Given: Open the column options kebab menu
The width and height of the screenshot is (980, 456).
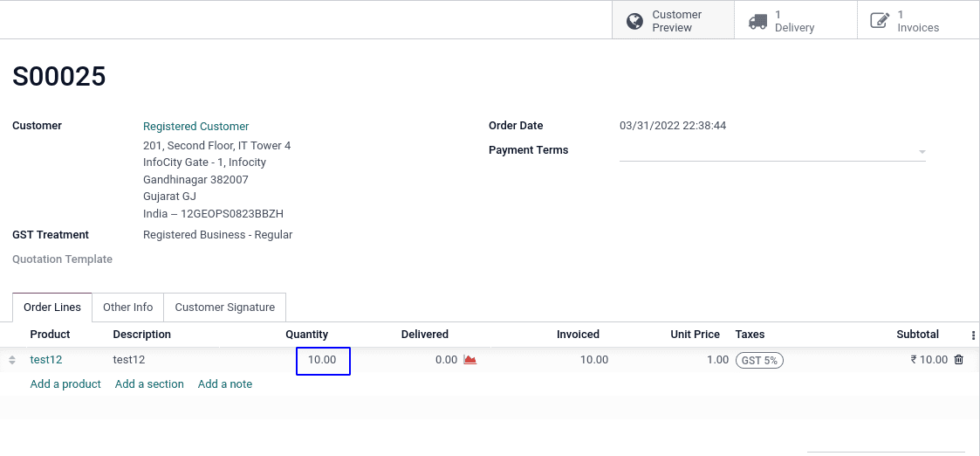Looking at the screenshot, I should (973, 335).
